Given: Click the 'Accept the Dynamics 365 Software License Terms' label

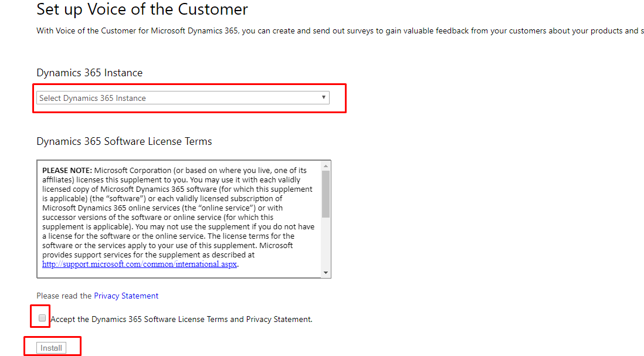Looking at the screenshot, I should (x=182, y=319).
